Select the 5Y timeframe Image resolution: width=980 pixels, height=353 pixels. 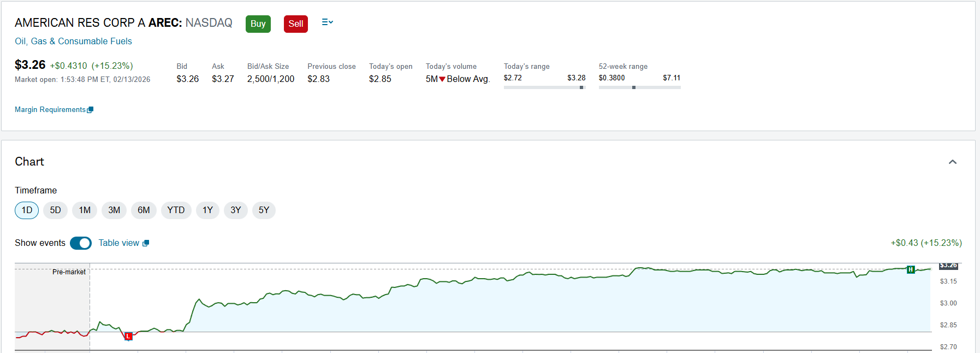264,210
